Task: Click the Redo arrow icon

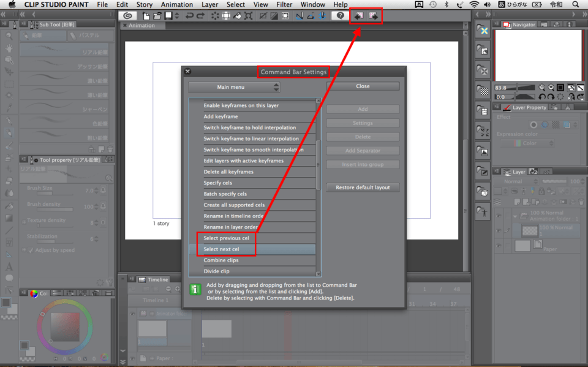Action: pyautogui.click(x=201, y=16)
